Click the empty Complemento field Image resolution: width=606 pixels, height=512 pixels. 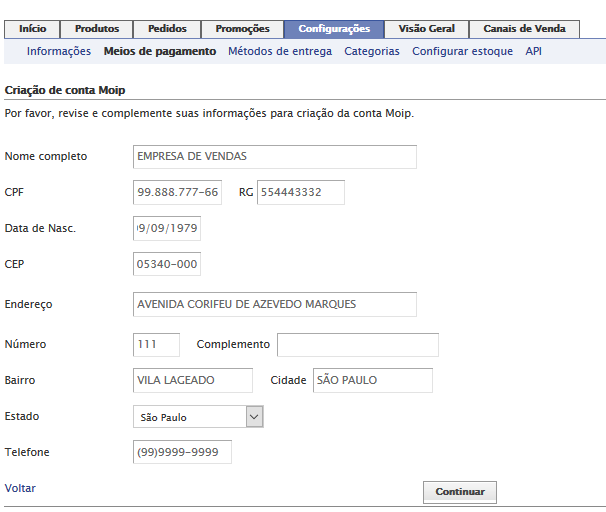(357, 345)
